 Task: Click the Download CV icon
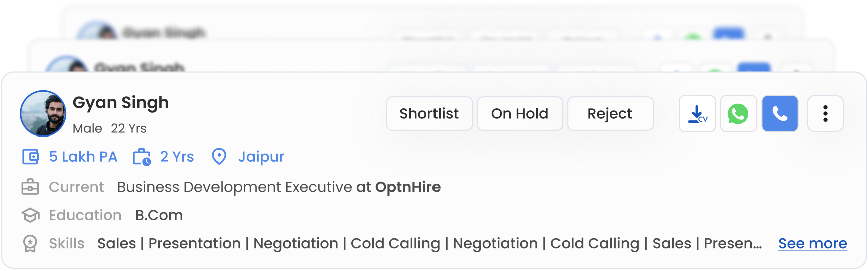pos(697,114)
